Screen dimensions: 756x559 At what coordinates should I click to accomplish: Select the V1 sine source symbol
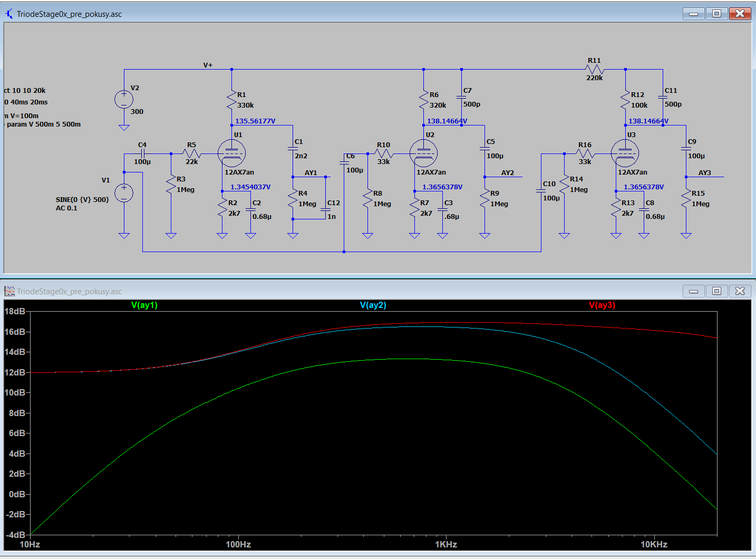124,193
